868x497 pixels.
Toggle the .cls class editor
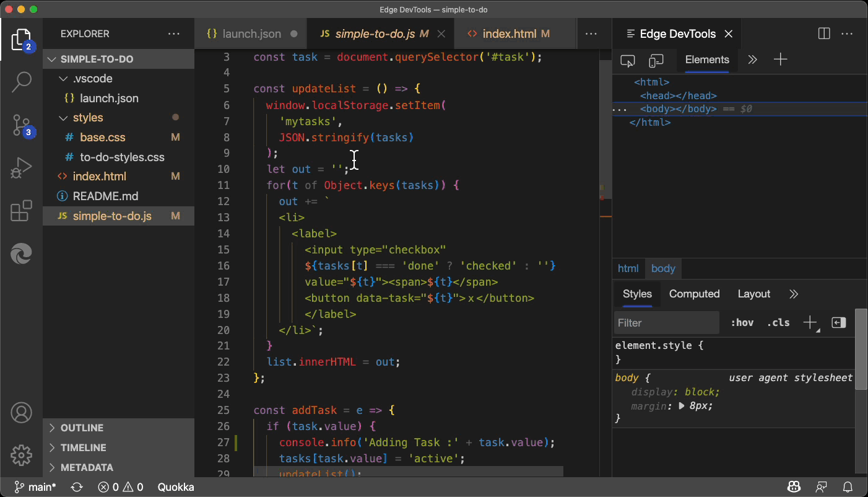778,323
